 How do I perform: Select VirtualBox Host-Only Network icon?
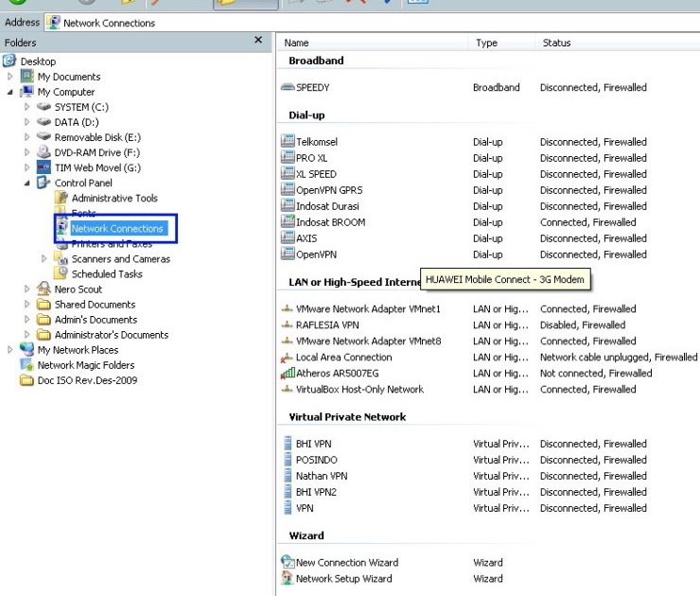coord(287,390)
